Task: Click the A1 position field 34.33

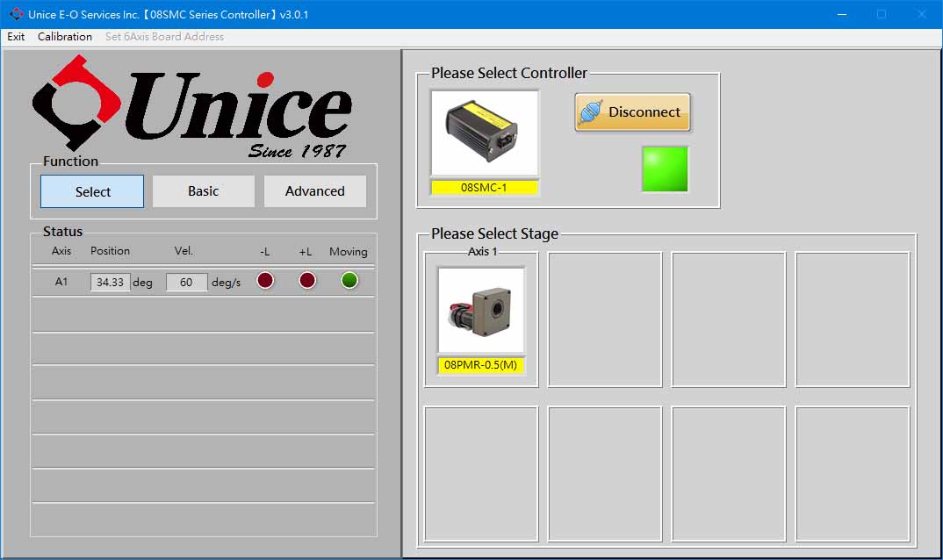Action: 110,282
